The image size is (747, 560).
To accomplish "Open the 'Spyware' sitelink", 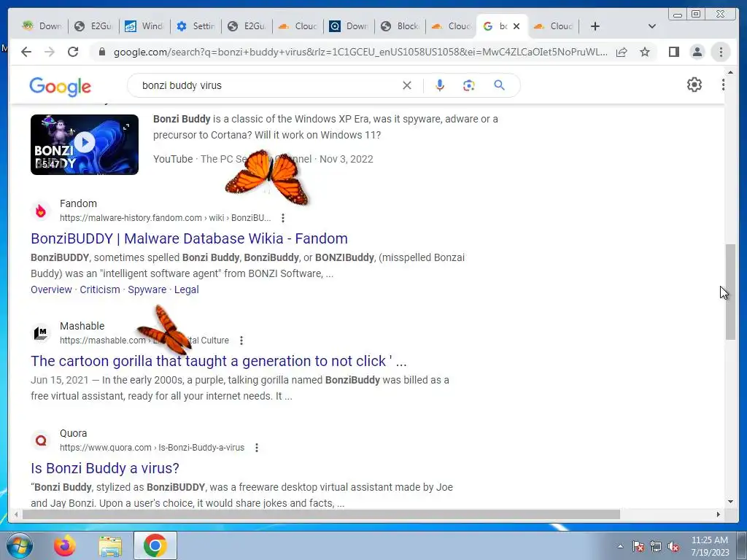I will 147,289.
